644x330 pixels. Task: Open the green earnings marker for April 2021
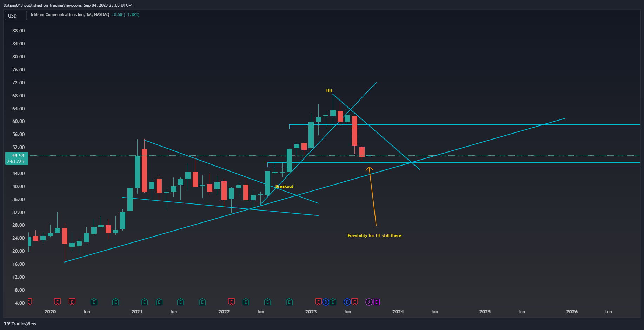coord(159,302)
